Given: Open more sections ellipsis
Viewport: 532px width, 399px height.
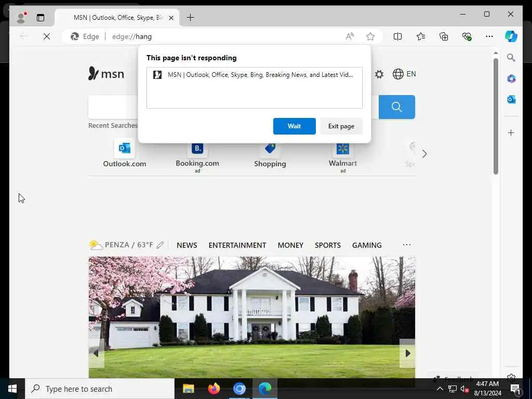Looking at the screenshot, I should [406, 245].
